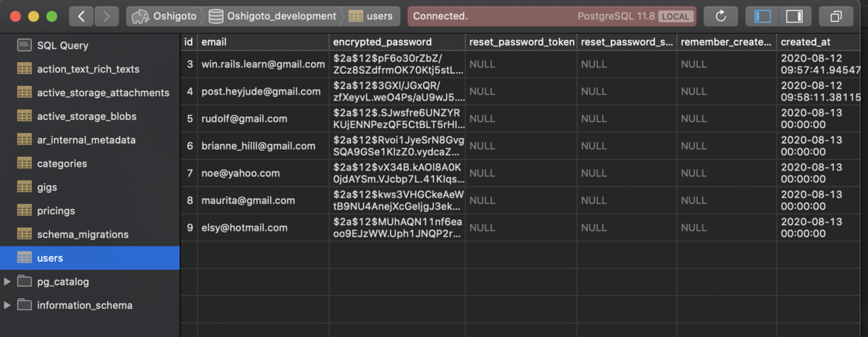Refresh the users table data
Image resolution: width=868 pixels, height=337 pixels.
click(720, 16)
